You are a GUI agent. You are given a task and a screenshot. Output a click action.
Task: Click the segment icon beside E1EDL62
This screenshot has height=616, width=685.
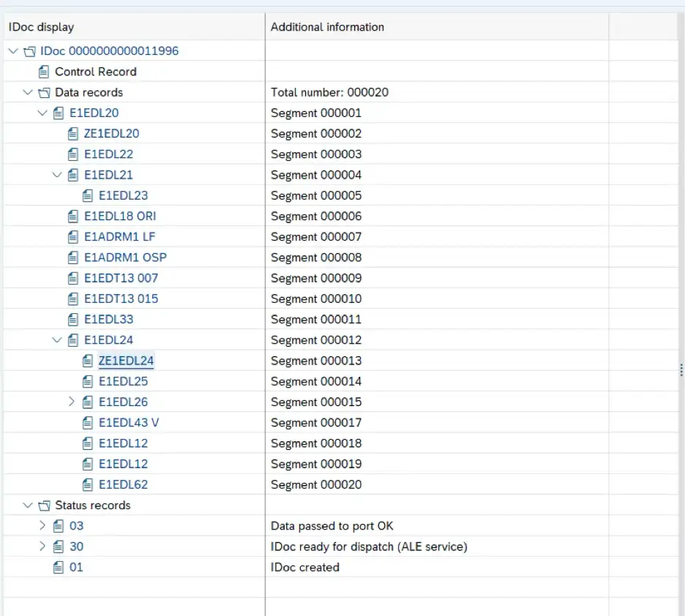coord(87,485)
